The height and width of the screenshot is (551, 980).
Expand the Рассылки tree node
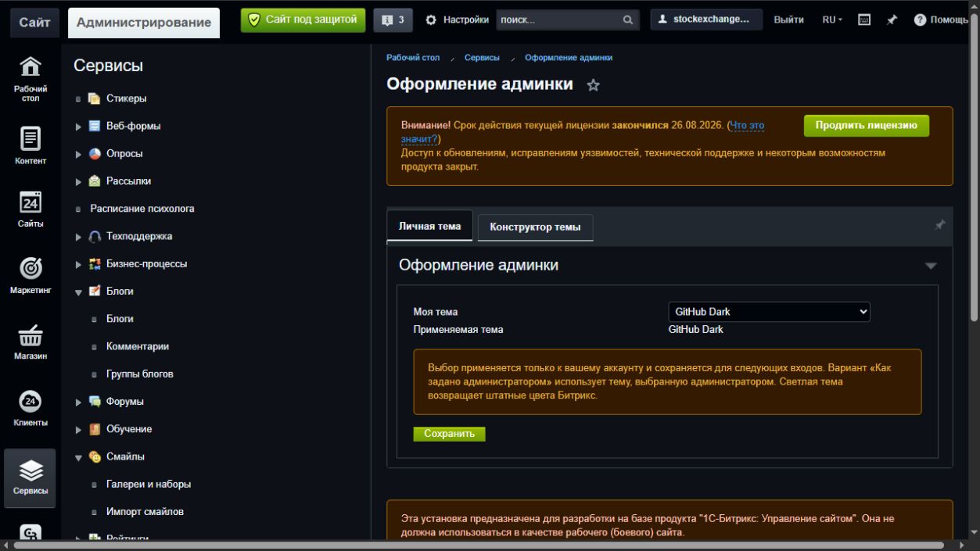pyautogui.click(x=78, y=182)
